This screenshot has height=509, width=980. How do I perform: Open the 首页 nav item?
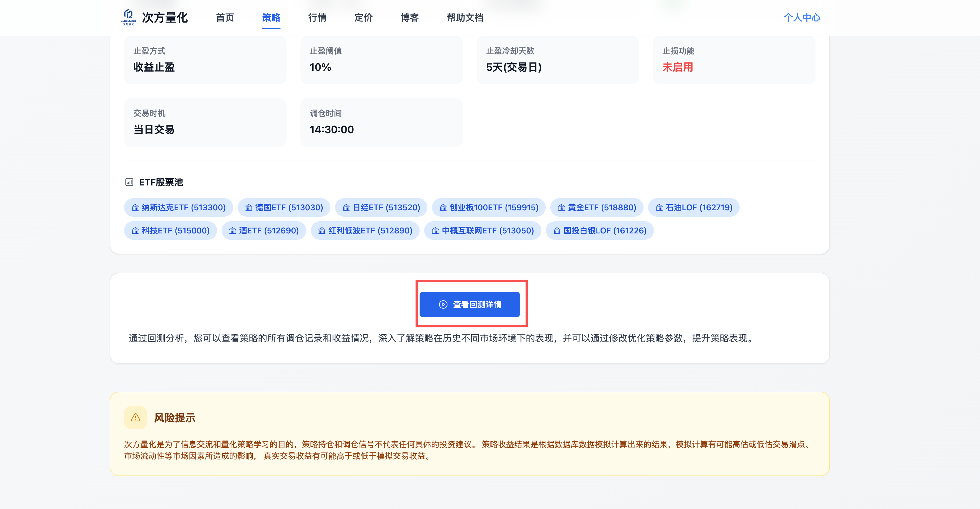225,18
